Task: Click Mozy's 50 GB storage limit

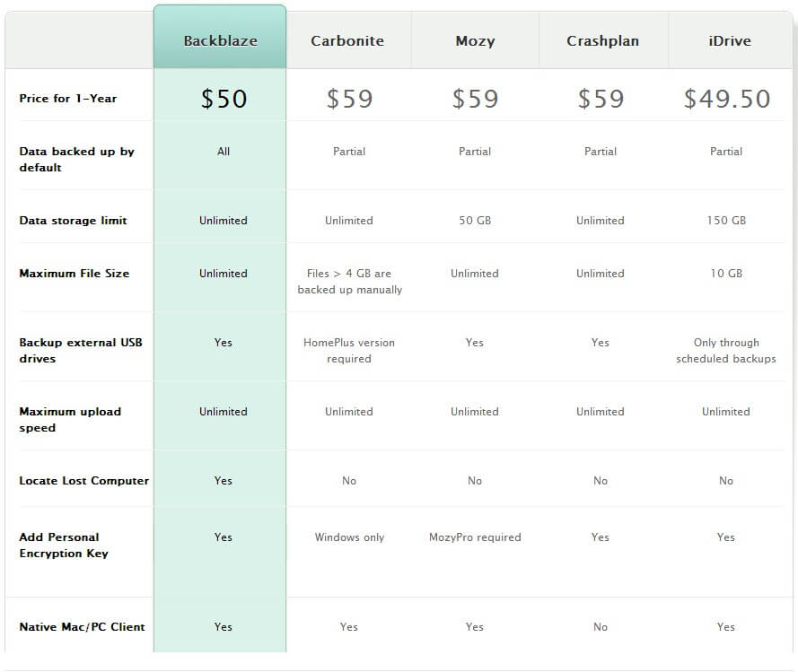Action: point(475,221)
